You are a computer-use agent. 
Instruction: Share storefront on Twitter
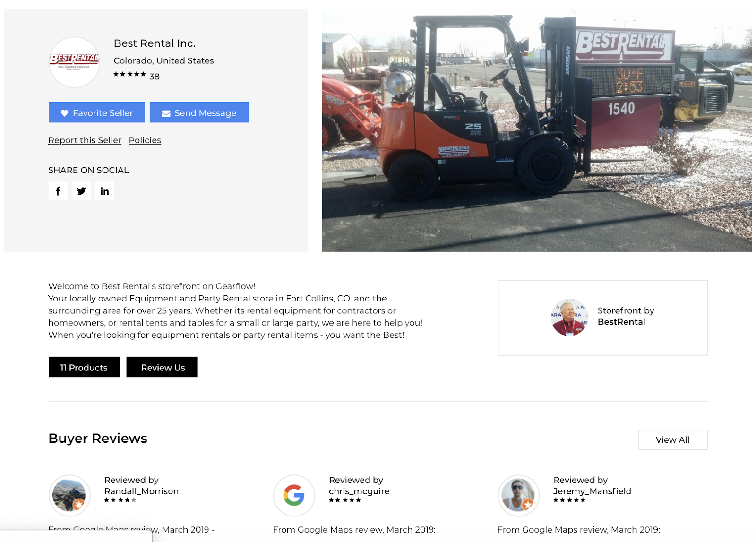tap(81, 191)
